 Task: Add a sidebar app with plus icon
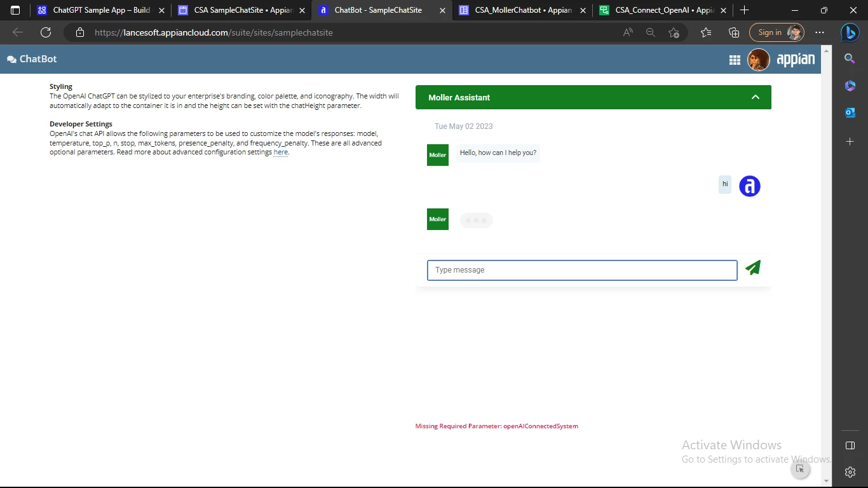tap(850, 142)
